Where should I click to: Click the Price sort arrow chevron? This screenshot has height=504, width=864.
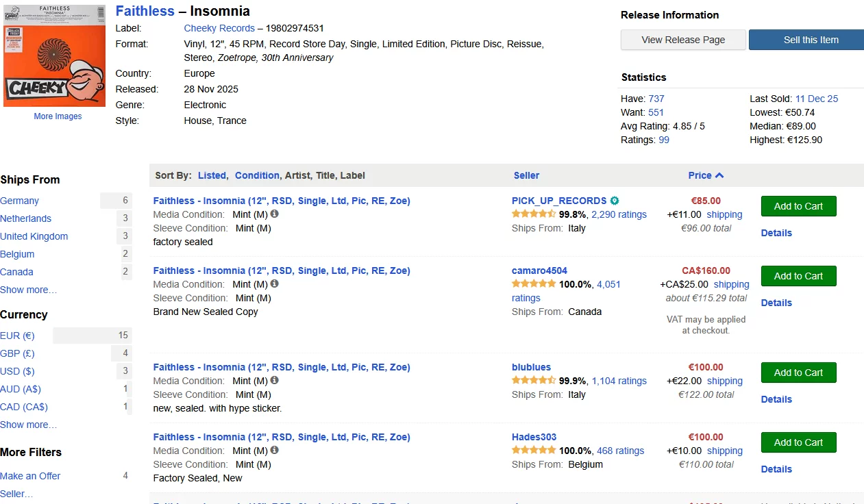[x=719, y=175]
